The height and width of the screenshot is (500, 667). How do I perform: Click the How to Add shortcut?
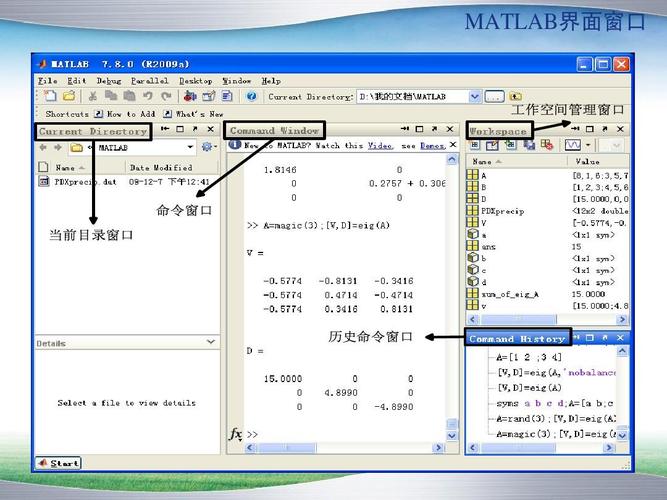click(125, 114)
